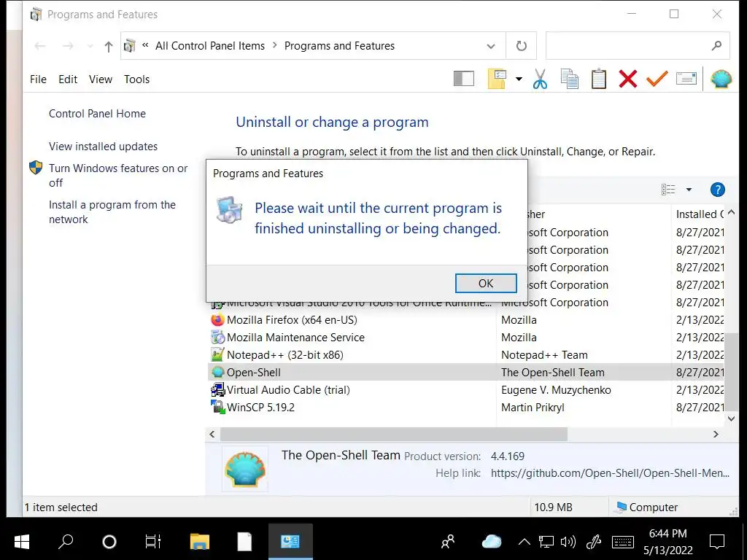Open the Windows Start menu
Screen dimensions: 747x560
pos(21,542)
